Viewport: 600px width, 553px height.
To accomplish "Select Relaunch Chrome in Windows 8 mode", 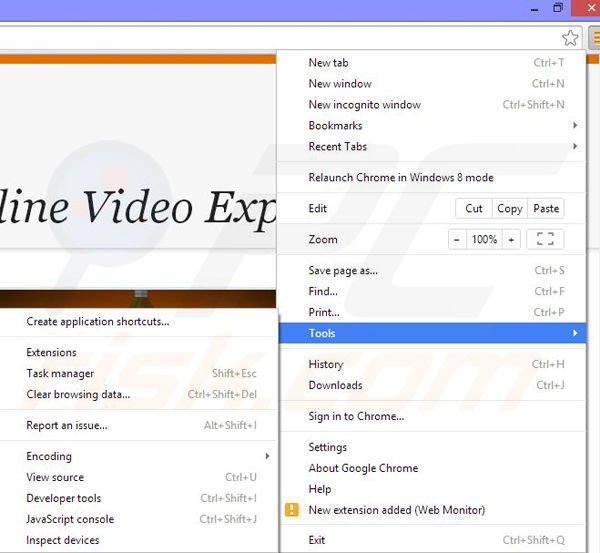I will [432, 178].
